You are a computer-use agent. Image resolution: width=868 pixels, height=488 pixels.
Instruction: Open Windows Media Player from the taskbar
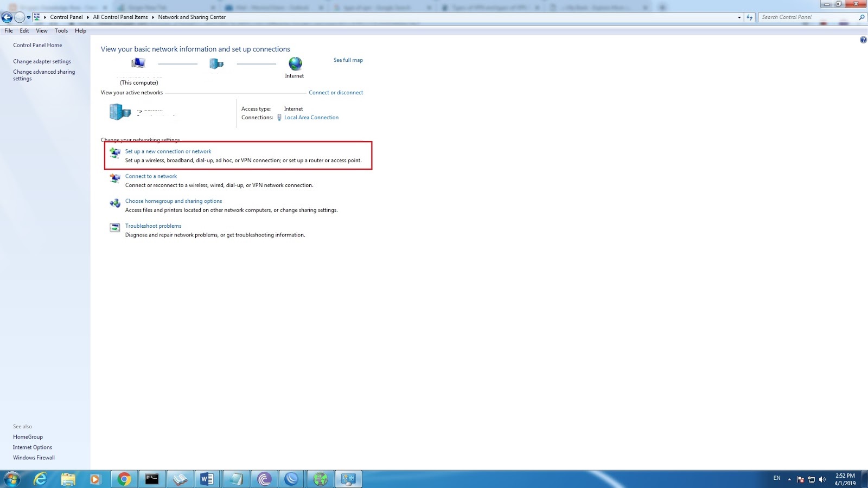pos(95,479)
